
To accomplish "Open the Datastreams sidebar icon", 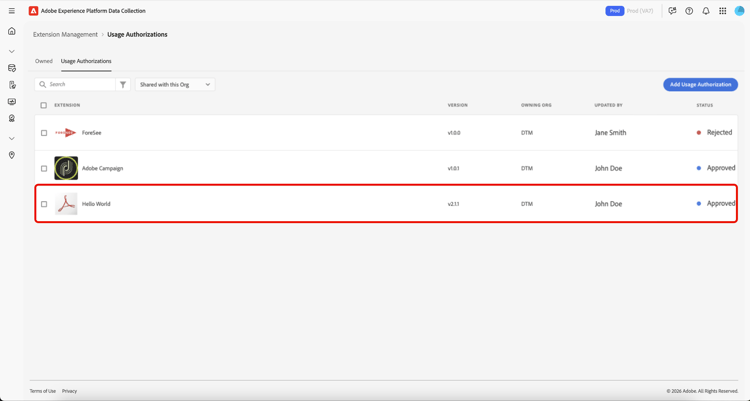I will click(x=12, y=68).
